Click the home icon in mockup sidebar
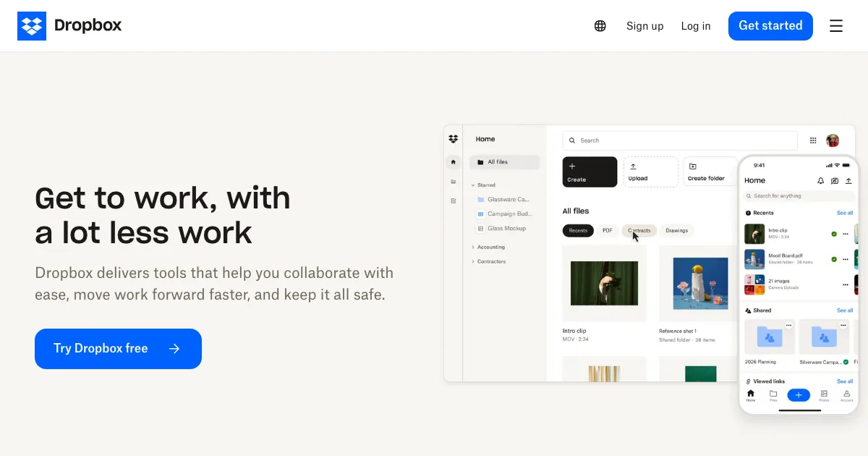The width and height of the screenshot is (868, 456). coord(454,162)
